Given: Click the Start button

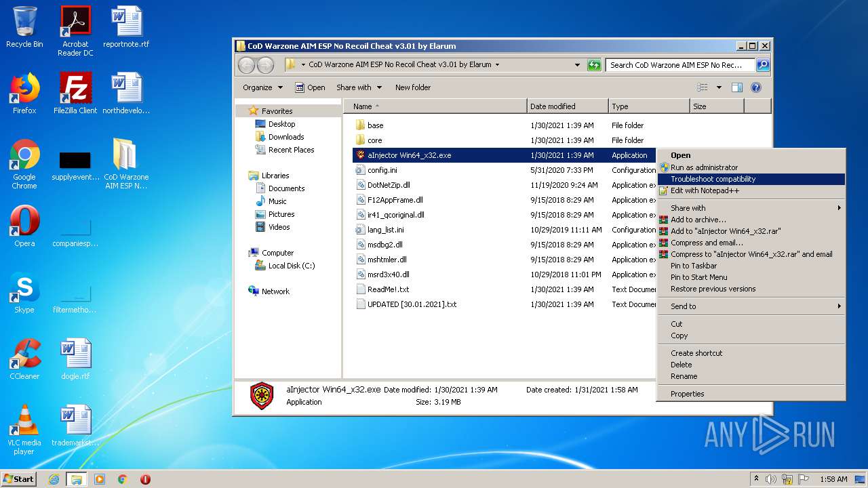Looking at the screenshot, I should coord(18,479).
